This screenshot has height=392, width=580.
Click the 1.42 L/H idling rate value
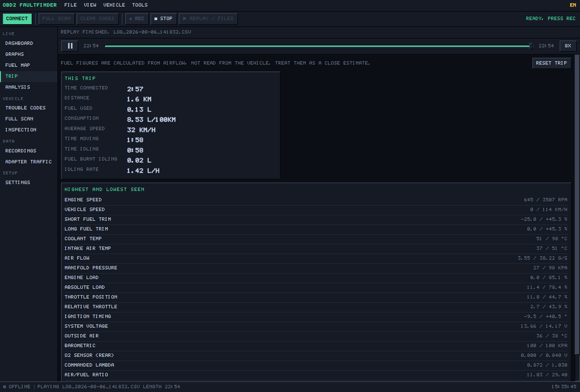tap(143, 171)
